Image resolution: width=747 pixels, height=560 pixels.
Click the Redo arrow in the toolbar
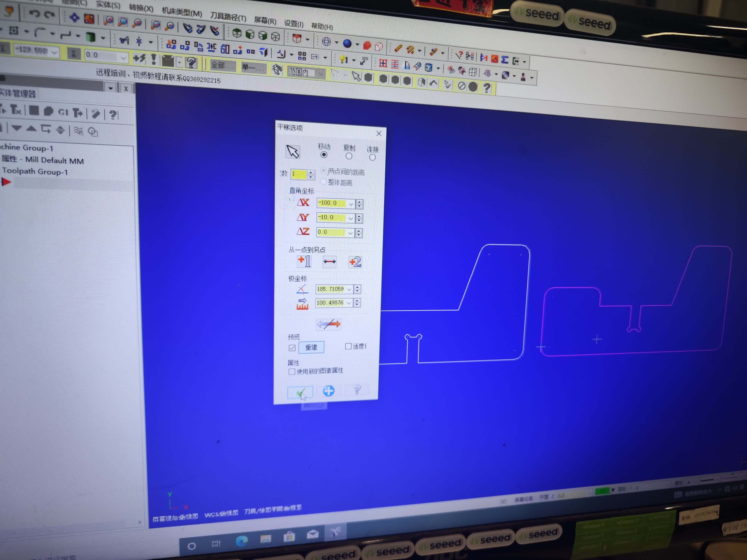tap(50, 15)
